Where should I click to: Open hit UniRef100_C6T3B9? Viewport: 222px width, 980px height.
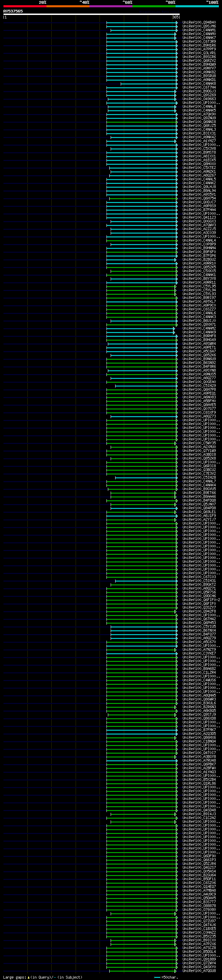(x=199, y=41)
